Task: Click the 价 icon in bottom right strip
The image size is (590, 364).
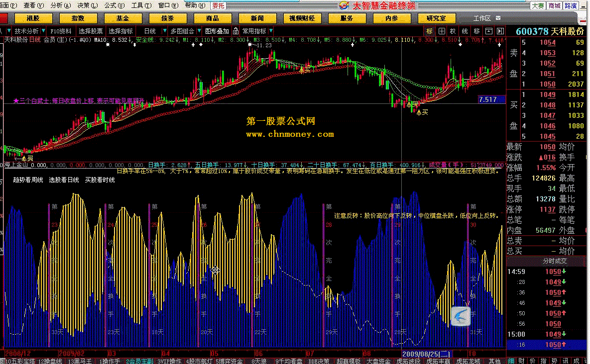Action: pyautogui.click(x=533, y=361)
